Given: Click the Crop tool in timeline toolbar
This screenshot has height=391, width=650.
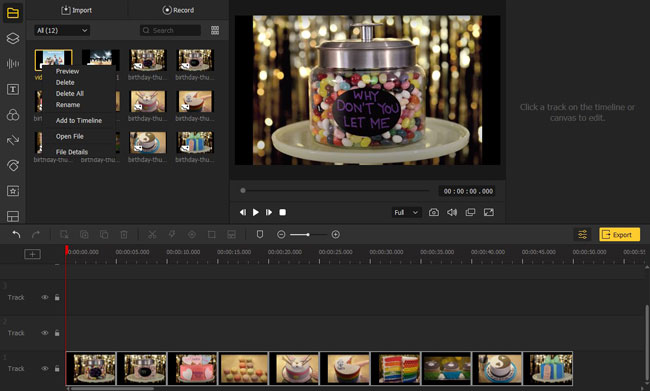Looking at the screenshot, I should [211, 235].
